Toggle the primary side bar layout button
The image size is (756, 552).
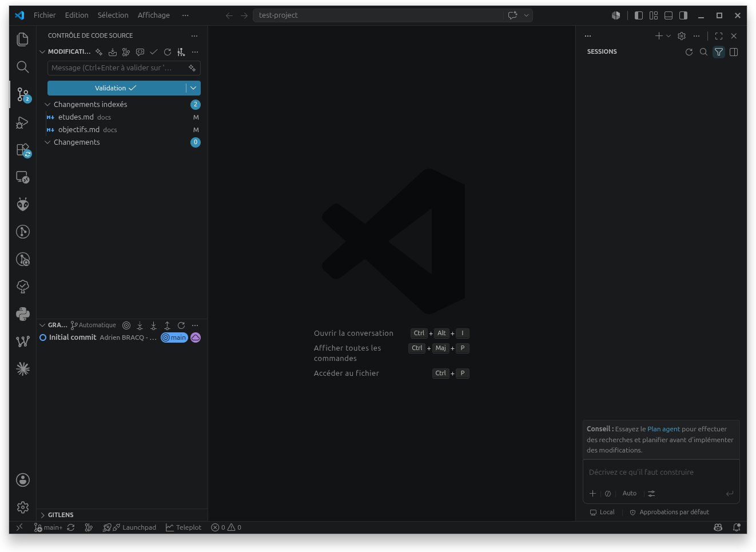[x=639, y=15]
